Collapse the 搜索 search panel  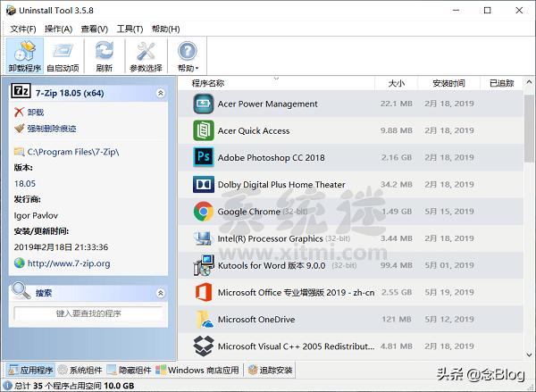point(160,293)
